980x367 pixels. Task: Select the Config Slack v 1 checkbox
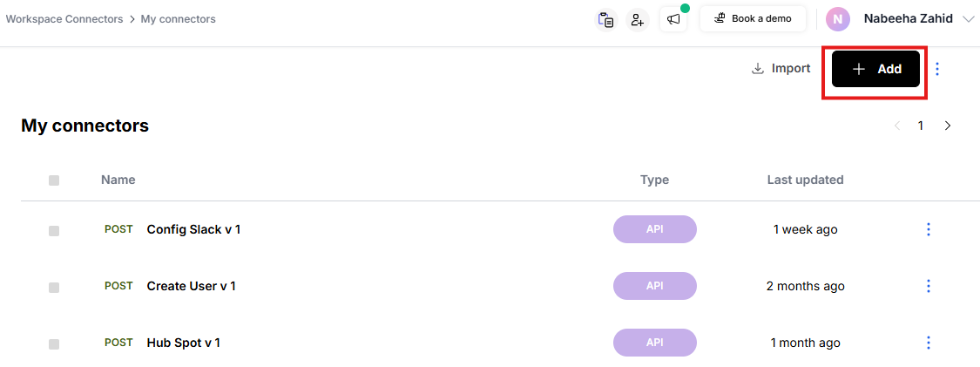tap(54, 230)
